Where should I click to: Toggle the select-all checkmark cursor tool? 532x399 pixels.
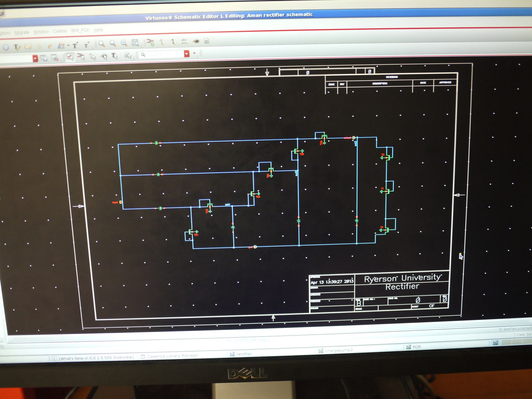coord(70,57)
